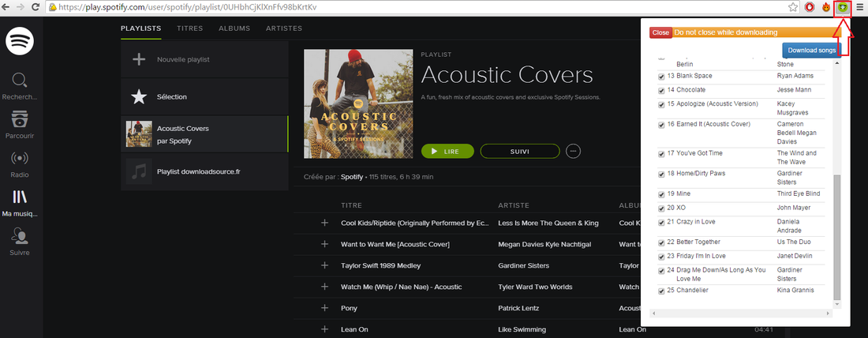
Task: Add Lean On with its plus icon
Action: tap(325, 329)
